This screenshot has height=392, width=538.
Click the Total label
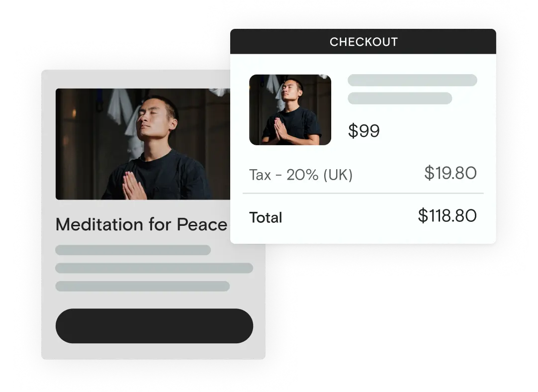tap(266, 217)
